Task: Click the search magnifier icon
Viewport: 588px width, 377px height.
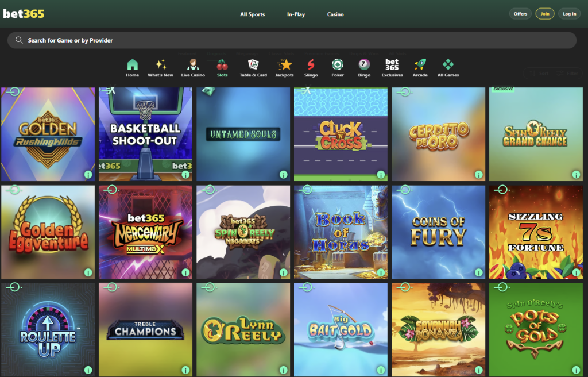Action: click(19, 40)
